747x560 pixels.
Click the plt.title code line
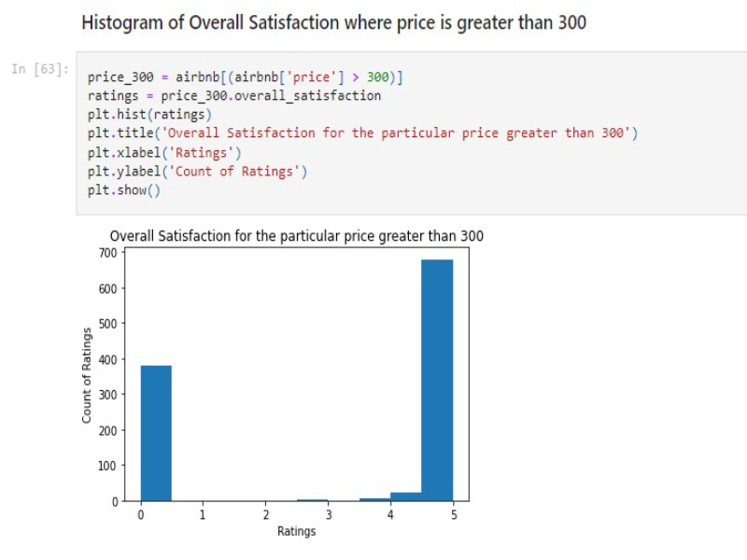(362, 133)
